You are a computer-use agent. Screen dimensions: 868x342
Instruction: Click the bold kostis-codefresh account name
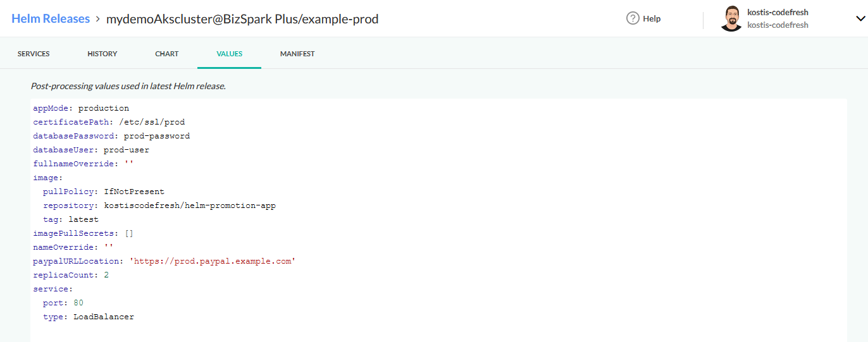click(778, 12)
